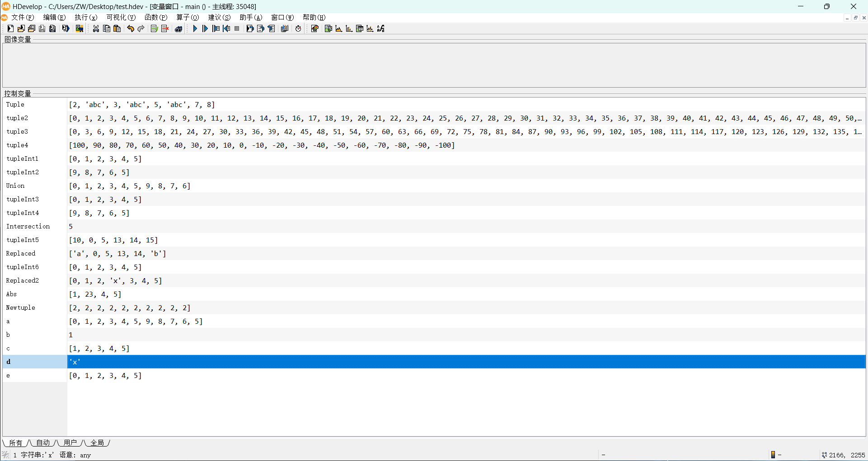Screen dimensions: 868x461
Task: Switch to the 全局 variable tab
Action: tap(97, 442)
